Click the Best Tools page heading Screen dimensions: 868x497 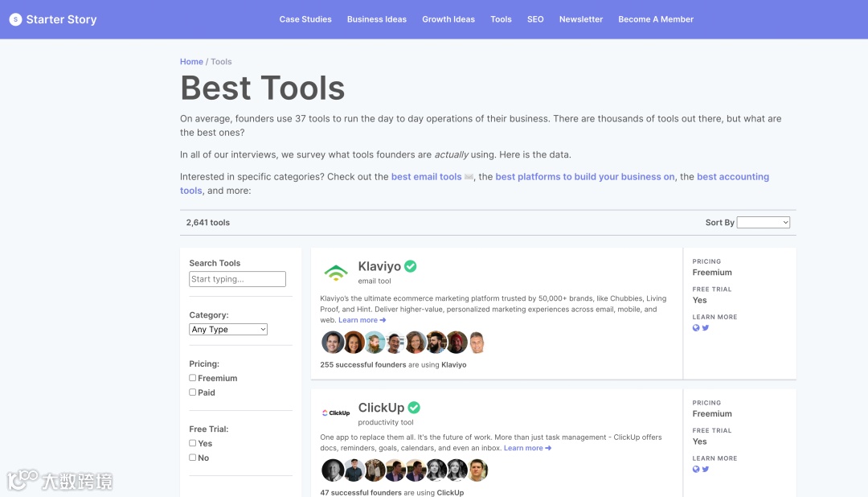[x=262, y=88]
